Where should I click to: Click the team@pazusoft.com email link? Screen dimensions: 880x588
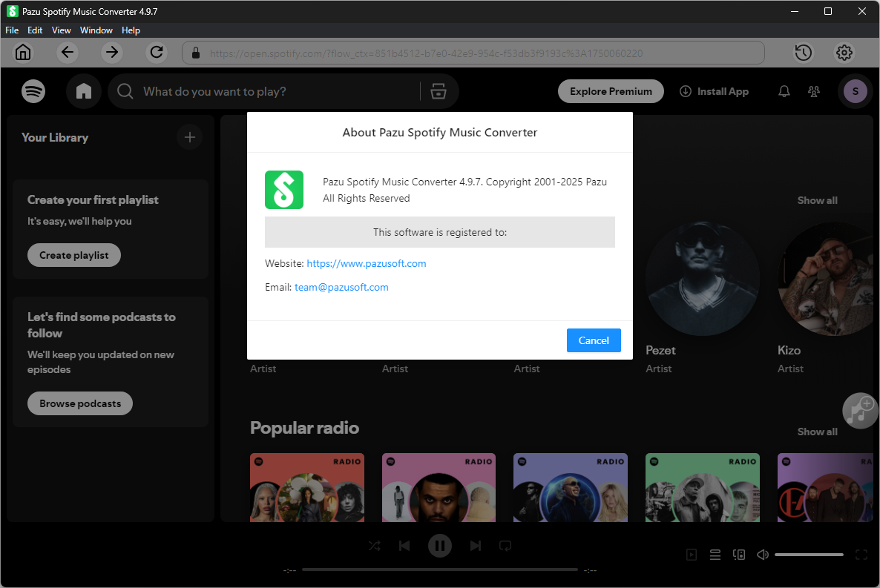(x=341, y=287)
